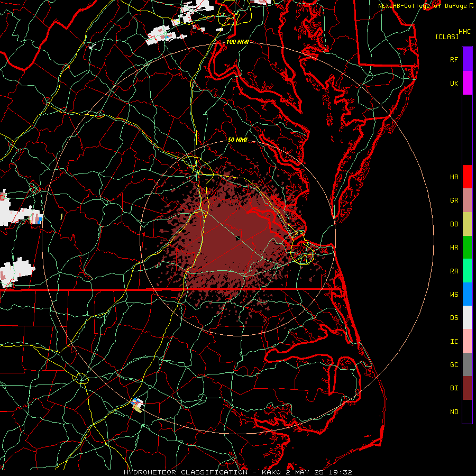This screenshot has height=476, width=476.
Task: Pick the RA light green swatch
Action: click(467, 271)
